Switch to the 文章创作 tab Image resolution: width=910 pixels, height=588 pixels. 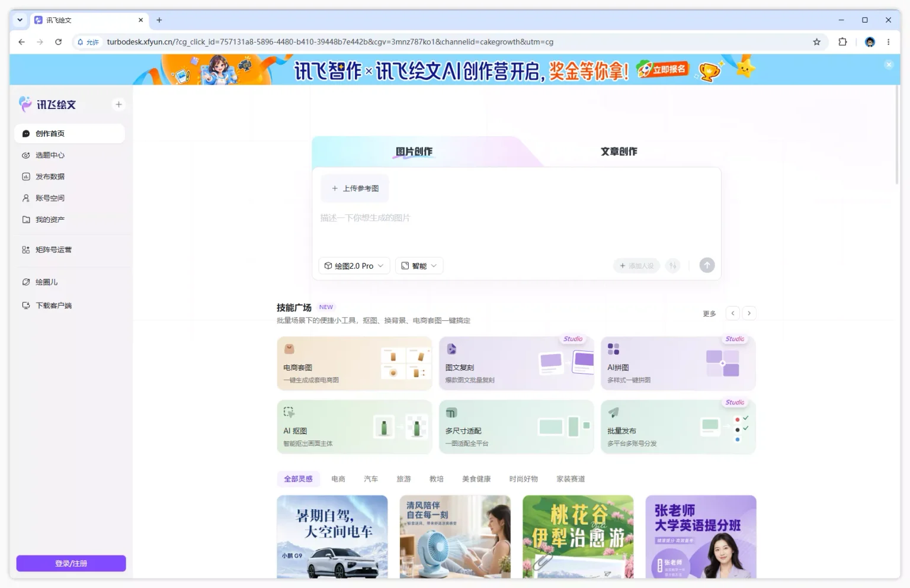[619, 152]
